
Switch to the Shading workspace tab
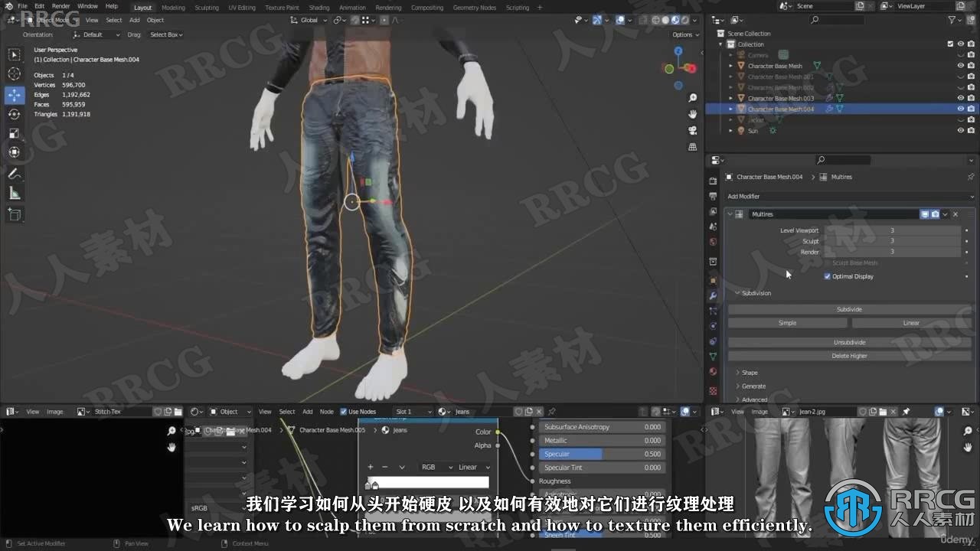pyautogui.click(x=319, y=8)
